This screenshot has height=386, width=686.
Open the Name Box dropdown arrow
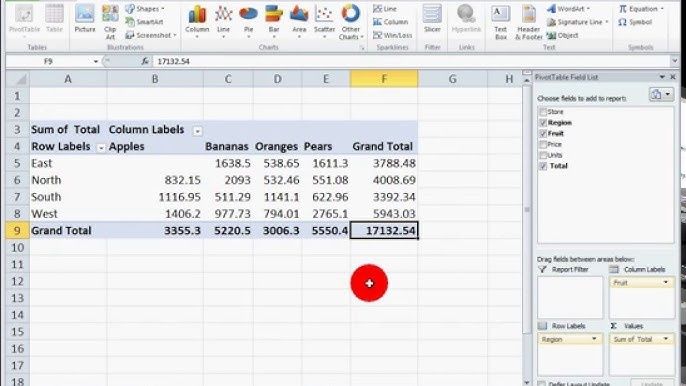tap(96, 62)
